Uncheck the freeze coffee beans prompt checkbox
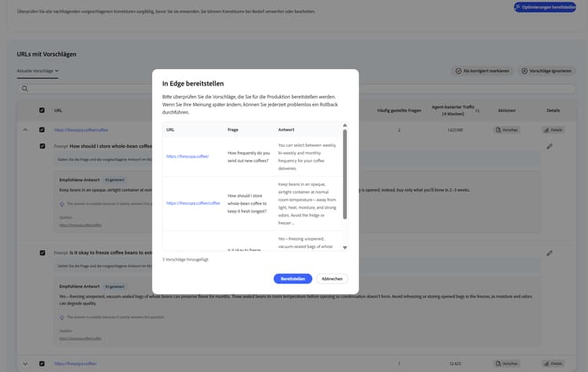 (42, 253)
